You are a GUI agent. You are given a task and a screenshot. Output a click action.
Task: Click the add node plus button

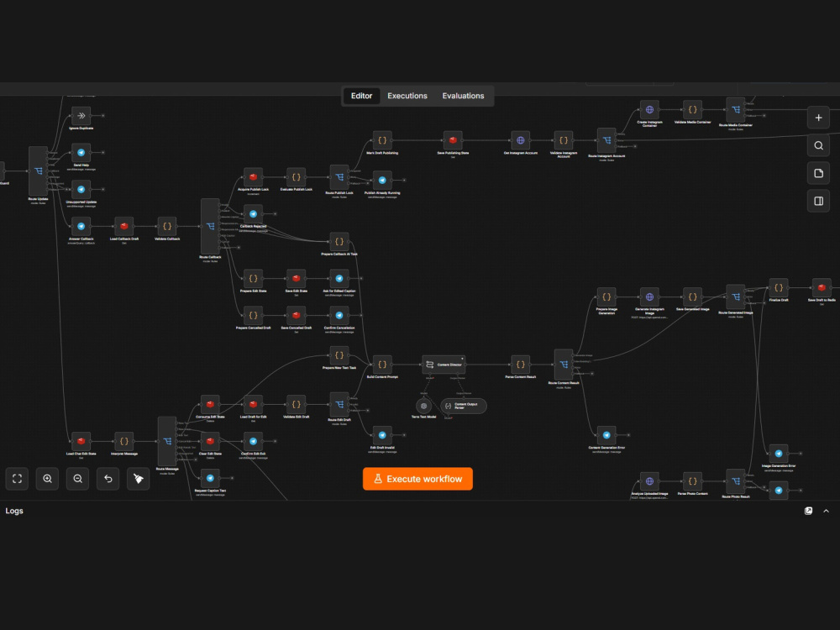[818, 118]
